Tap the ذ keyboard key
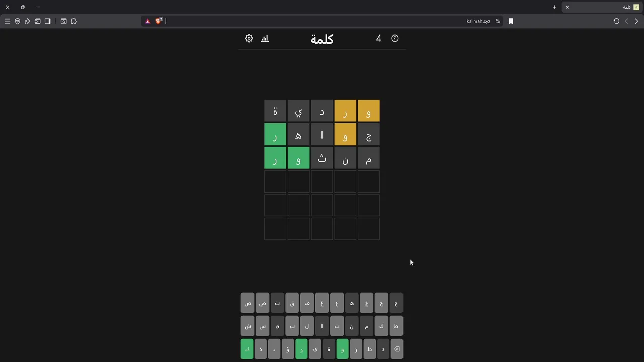The width and height of the screenshot is (644, 362). click(261, 349)
